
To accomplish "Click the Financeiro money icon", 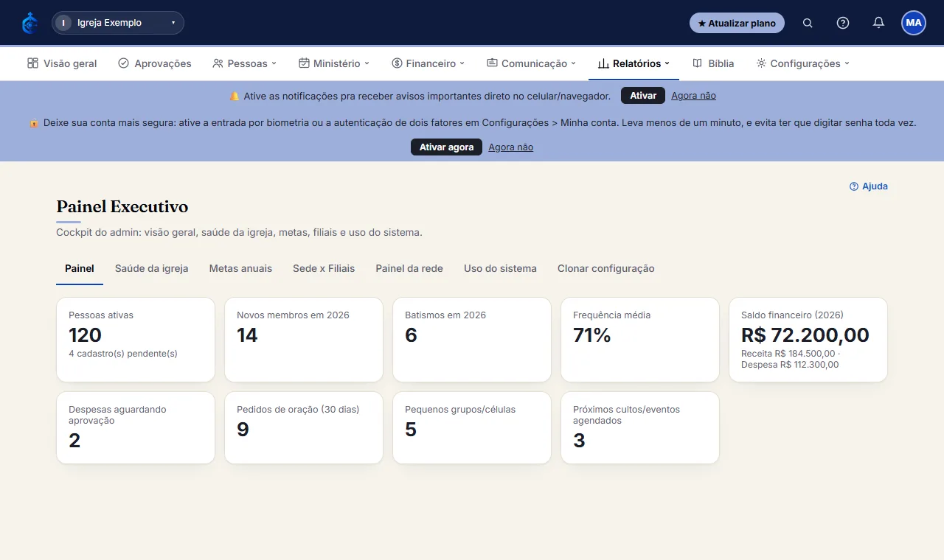I will (x=397, y=63).
